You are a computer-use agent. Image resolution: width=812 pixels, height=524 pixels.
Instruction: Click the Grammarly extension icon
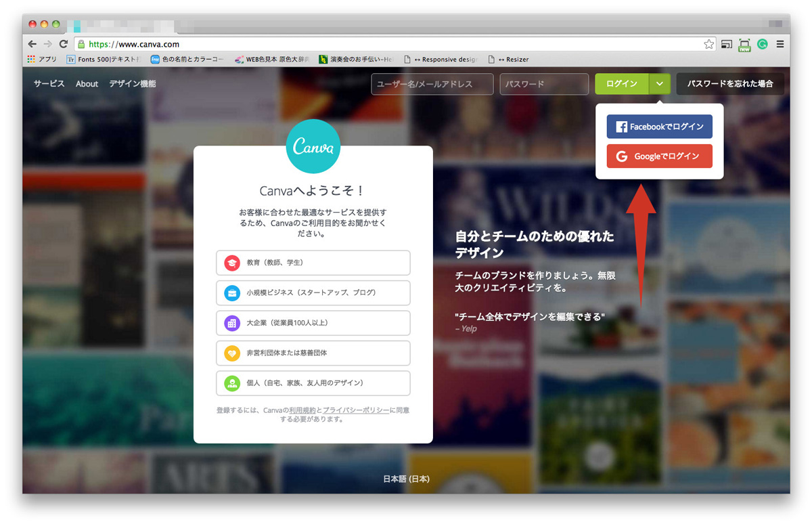763,44
